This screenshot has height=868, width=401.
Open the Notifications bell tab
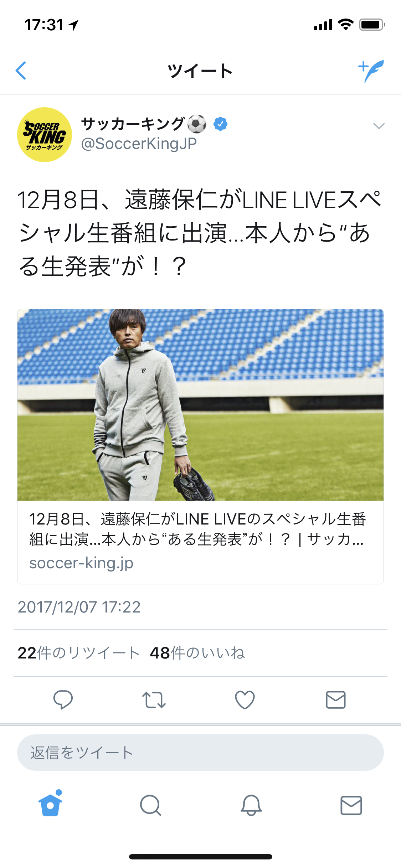(251, 805)
